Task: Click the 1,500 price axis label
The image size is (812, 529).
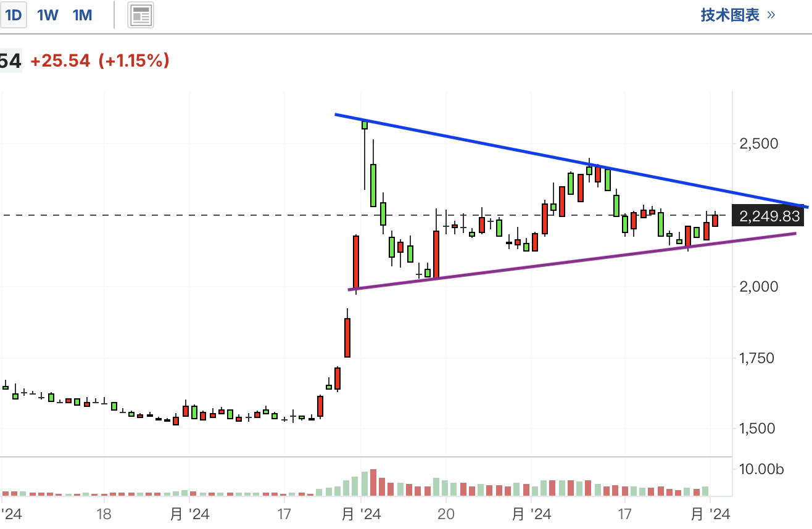Action: 757,429
